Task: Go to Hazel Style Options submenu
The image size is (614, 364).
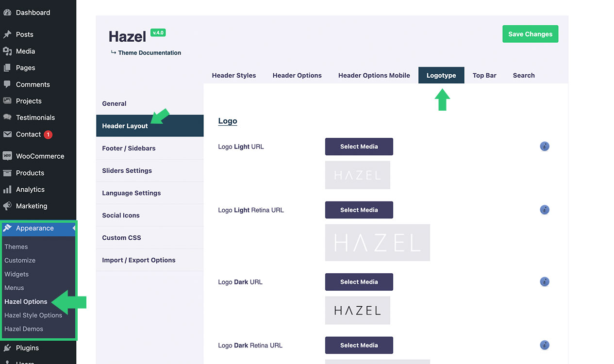Action: coord(33,315)
